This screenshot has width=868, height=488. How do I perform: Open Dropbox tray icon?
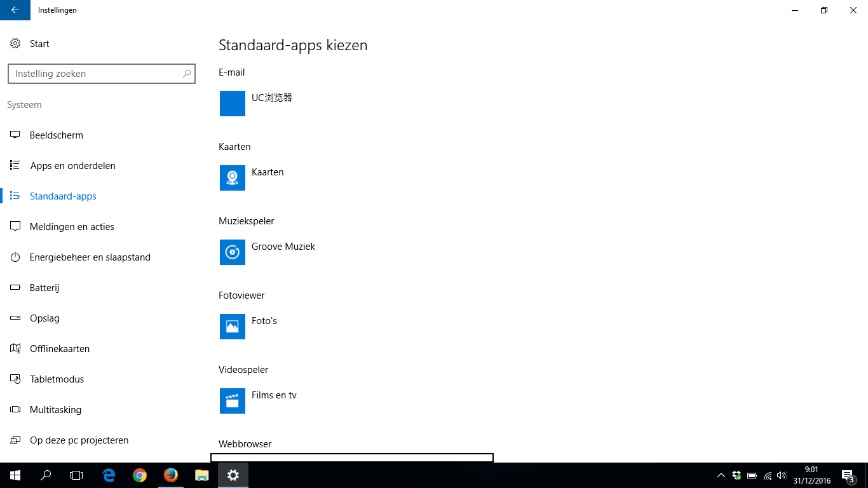[736, 475]
